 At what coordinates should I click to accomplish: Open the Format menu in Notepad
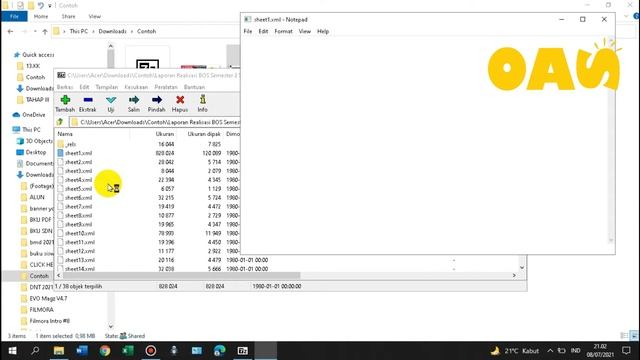point(283,31)
